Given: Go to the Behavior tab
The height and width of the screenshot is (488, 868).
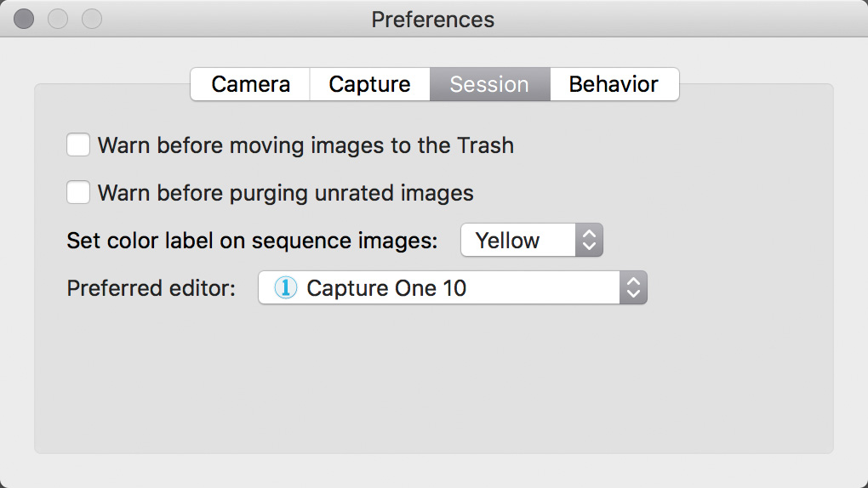Looking at the screenshot, I should (x=614, y=84).
